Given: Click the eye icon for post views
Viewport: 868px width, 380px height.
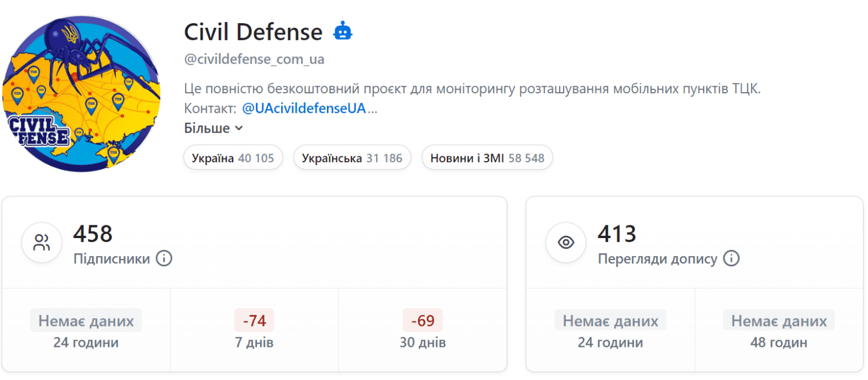Looking at the screenshot, I should pyautogui.click(x=566, y=242).
